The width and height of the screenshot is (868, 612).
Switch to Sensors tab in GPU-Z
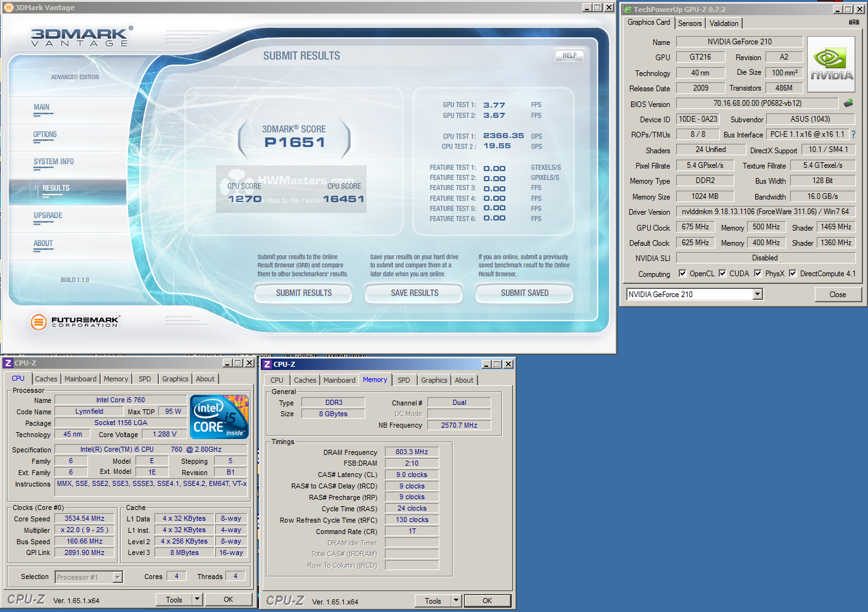689,23
